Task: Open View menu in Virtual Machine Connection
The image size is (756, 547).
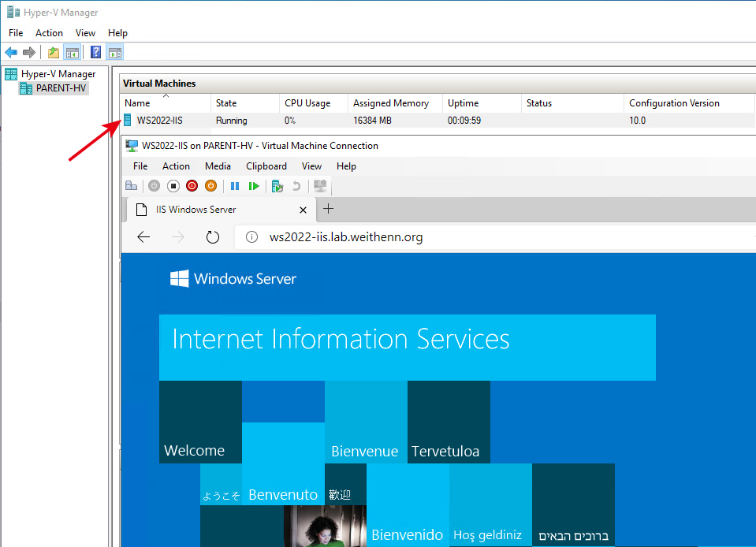Action: coord(311,166)
